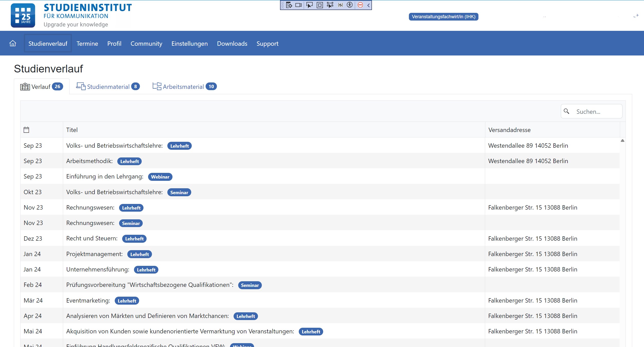
Task: Click the Veranstaltungsfachwirt/in (IHK) badge
Action: [443, 17]
